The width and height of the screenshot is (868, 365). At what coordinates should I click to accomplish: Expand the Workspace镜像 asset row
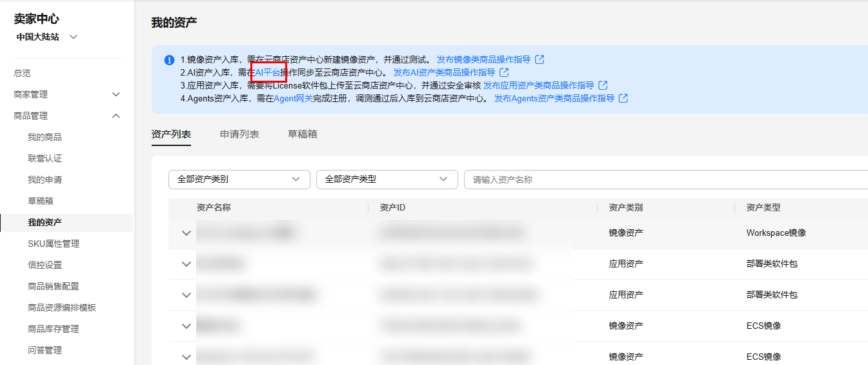187,233
